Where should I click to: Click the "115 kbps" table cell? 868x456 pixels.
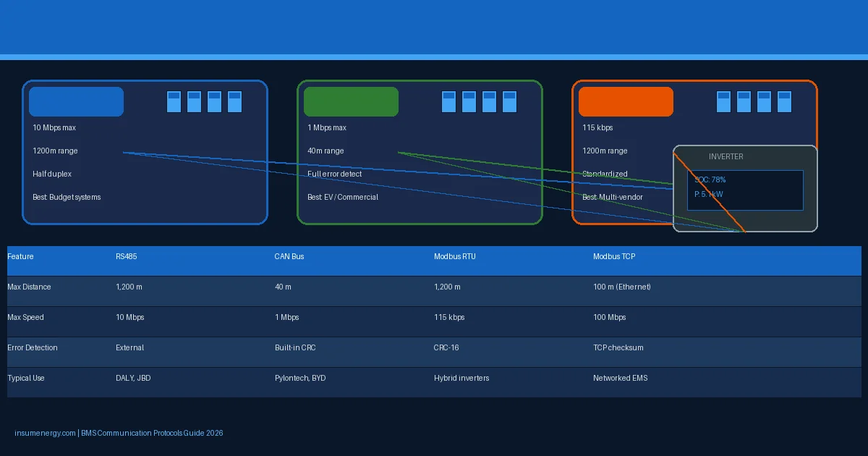coord(449,317)
